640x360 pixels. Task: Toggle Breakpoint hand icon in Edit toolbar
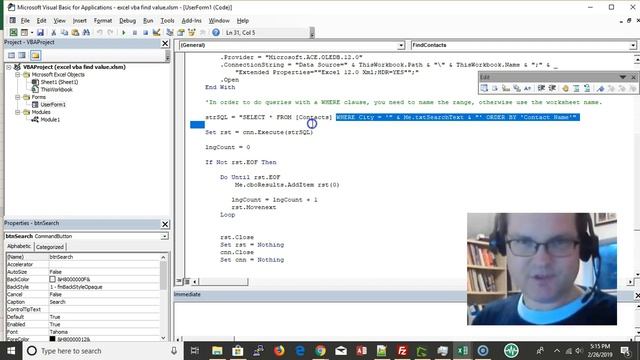point(565,88)
